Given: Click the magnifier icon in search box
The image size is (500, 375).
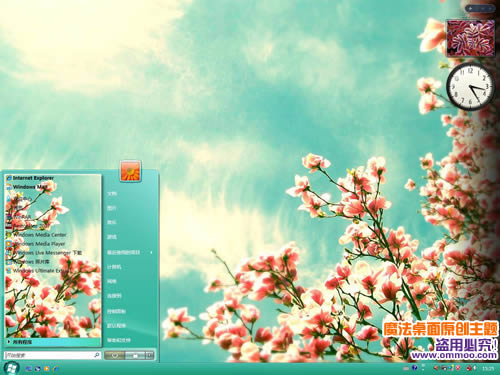Looking at the screenshot, I should coord(97,355).
